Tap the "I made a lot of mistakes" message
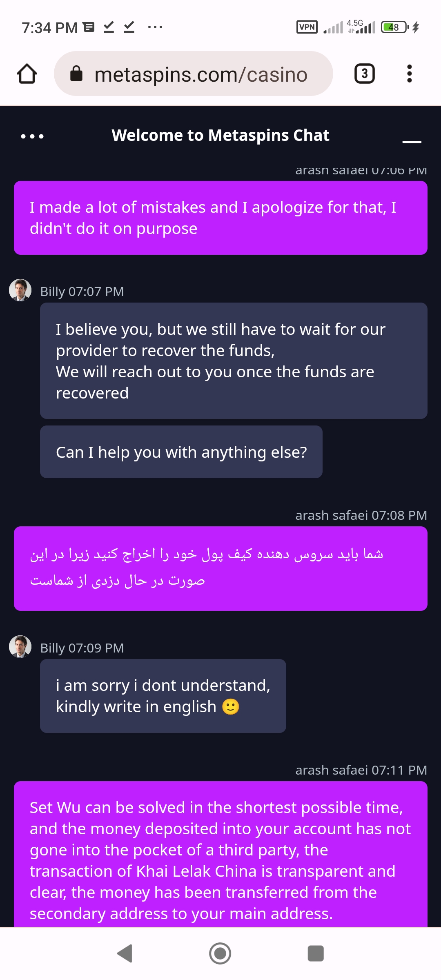 pos(220,218)
